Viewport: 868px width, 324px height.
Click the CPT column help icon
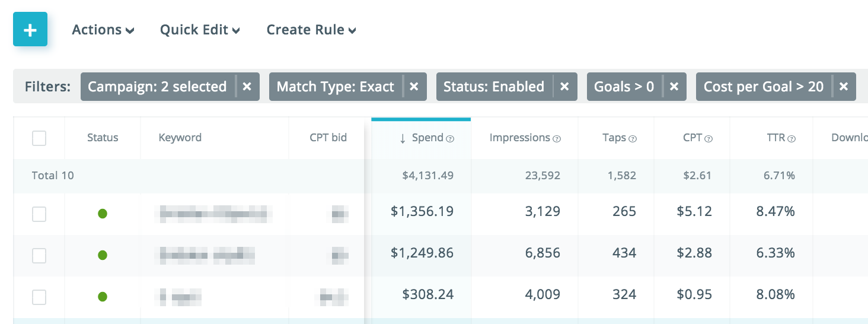pyautogui.click(x=709, y=139)
